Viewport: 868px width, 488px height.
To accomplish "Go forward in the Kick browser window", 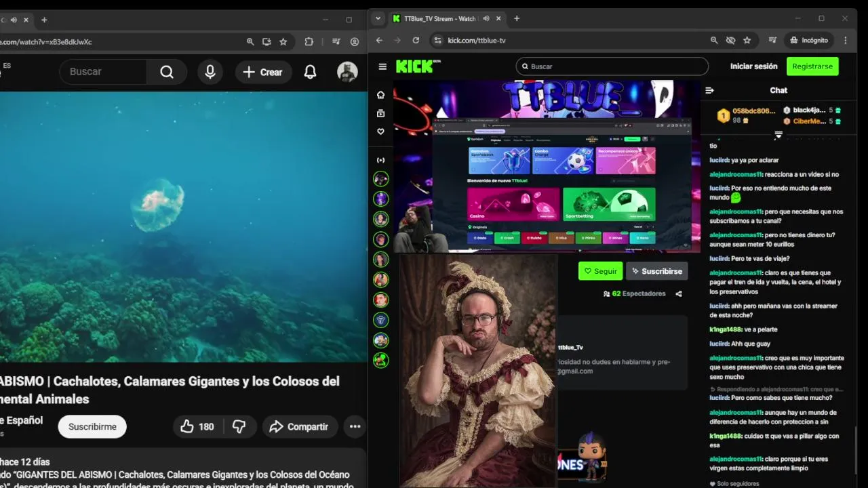I will 397,41.
